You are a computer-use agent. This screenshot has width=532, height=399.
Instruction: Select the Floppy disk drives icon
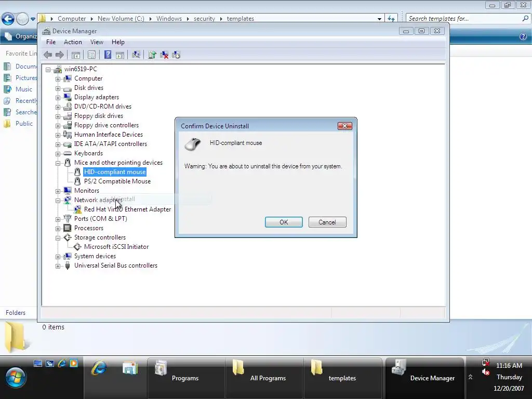pos(68,116)
